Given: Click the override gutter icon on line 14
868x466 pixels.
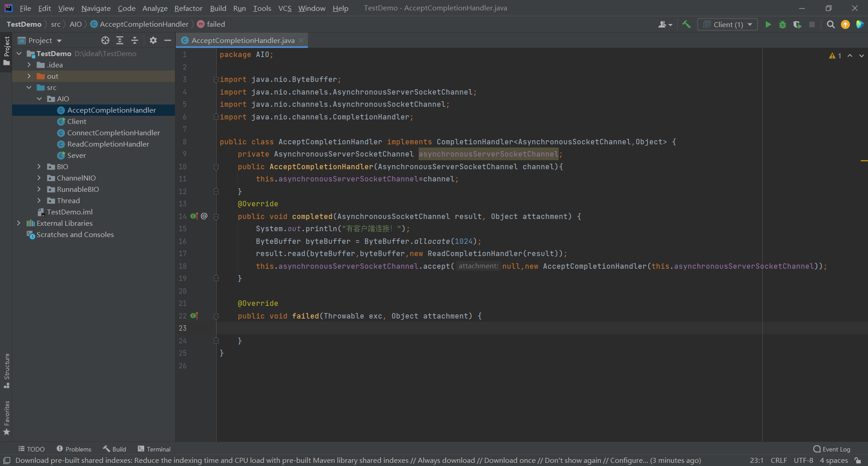Looking at the screenshot, I should tap(194, 216).
